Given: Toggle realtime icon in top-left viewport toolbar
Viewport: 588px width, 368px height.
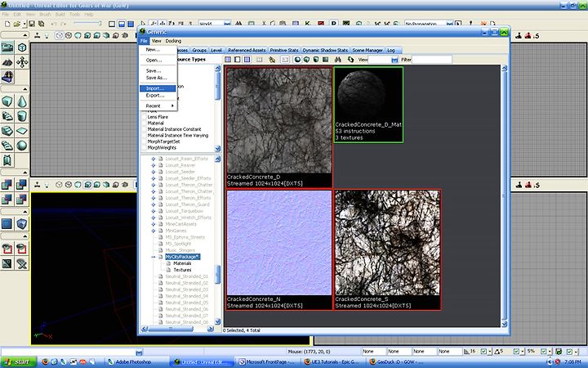Looking at the screenshot, I should 37,35.
